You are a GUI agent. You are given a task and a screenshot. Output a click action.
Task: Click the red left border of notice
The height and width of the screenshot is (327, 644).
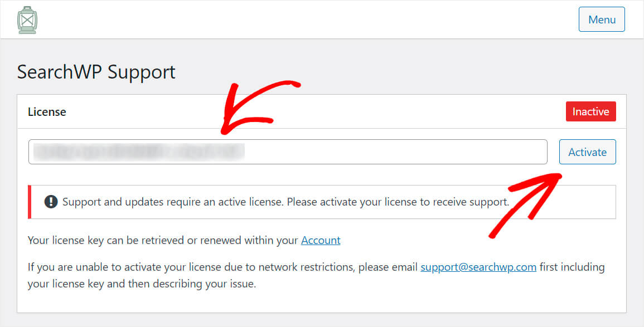coord(30,202)
